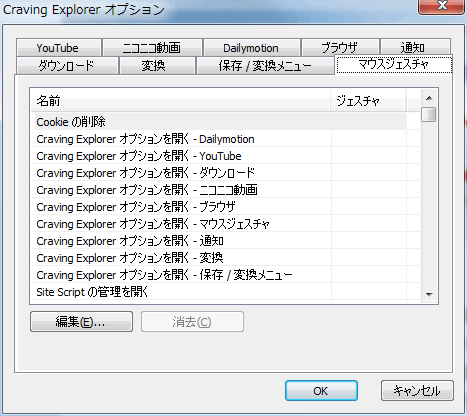Image resolution: width=467 pixels, height=416 pixels.
Task: Select the Dailymotion tab
Action: [251, 48]
